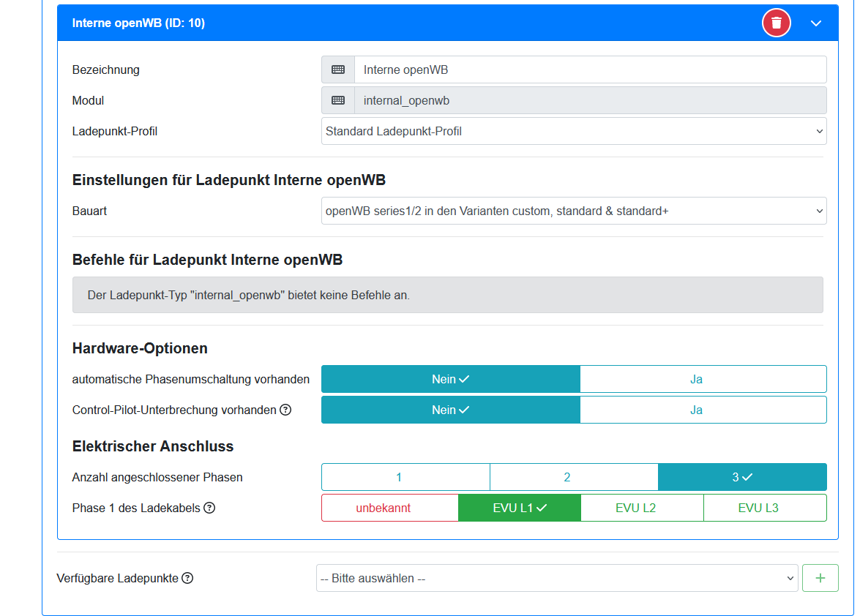Set automatische Phasenumschaltung to Ja

pos(703,379)
